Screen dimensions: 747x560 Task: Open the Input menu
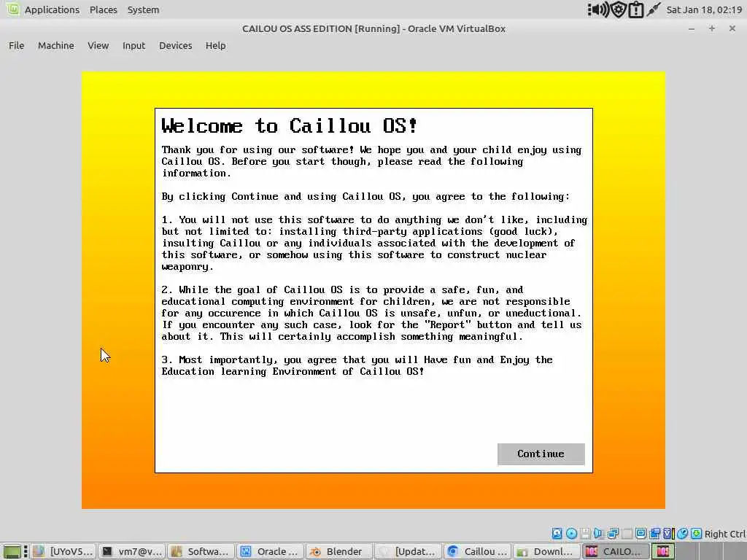click(133, 45)
